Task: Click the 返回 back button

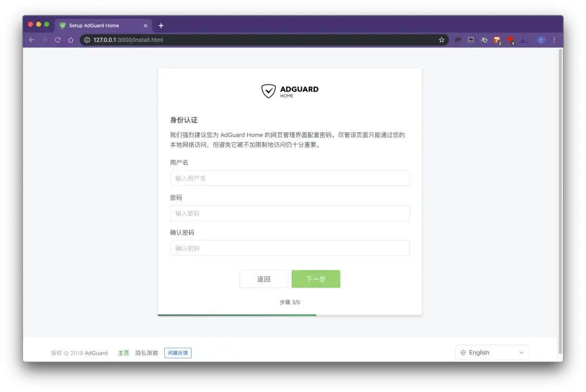Action: pyautogui.click(x=264, y=279)
